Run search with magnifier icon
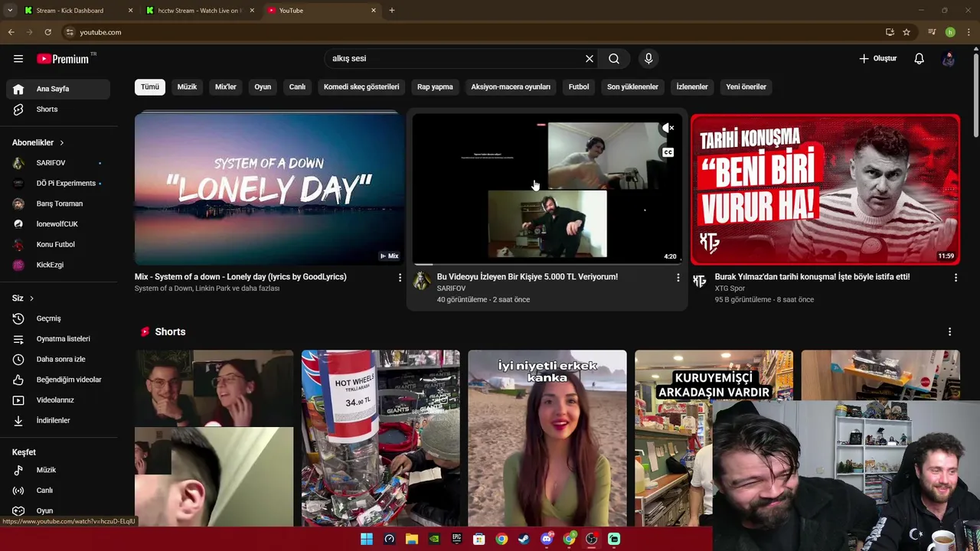Viewport: 980px width, 551px height. click(614, 59)
